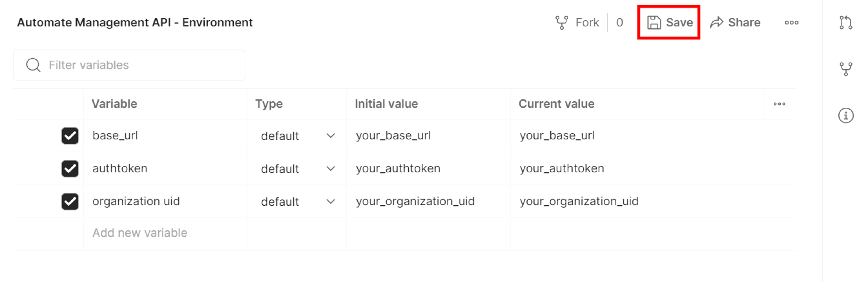The width and height of the screenshot is (868, 282).
Task: Uncheck the base_url variable checkbox
Action: [70, 136]
